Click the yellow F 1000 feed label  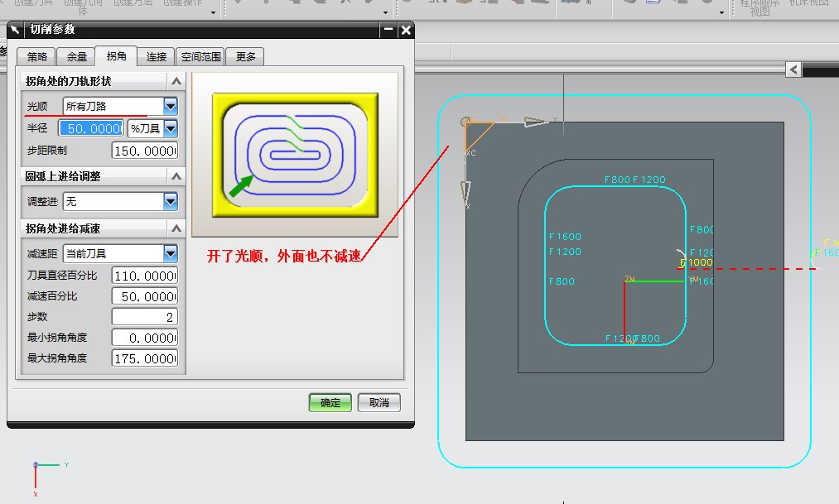(x=697, y=262)
